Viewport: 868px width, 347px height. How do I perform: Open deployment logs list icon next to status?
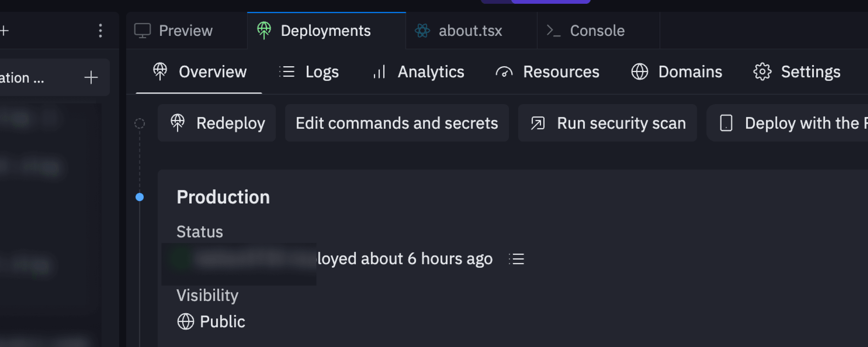point(516,259)
